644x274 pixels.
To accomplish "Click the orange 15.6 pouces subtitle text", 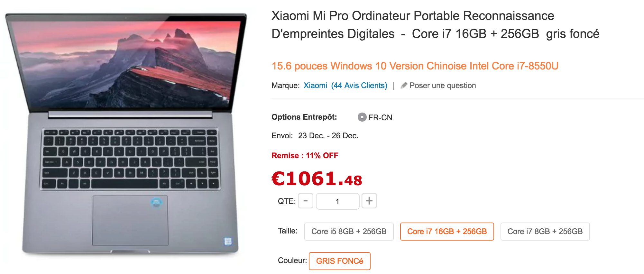I will coord(415,66).
